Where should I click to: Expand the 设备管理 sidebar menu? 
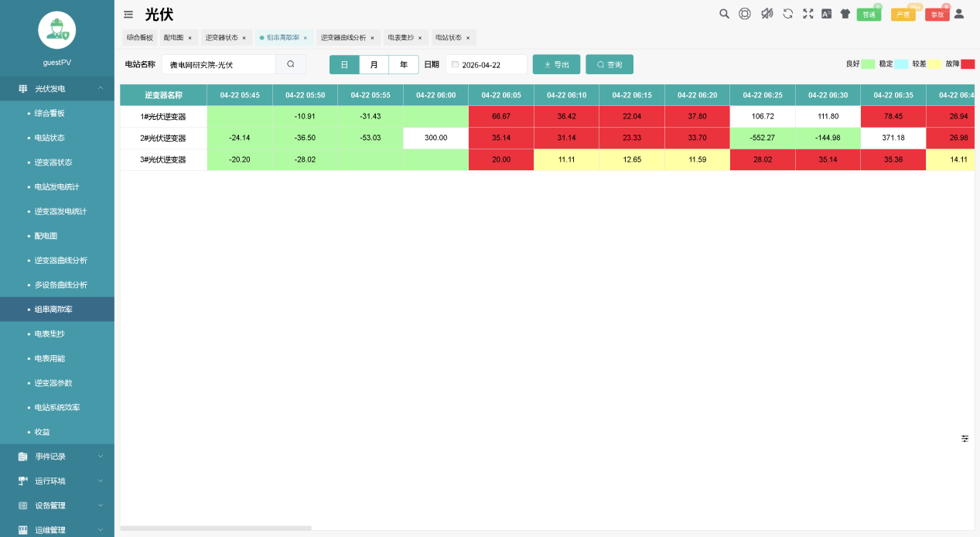(57, 505)
